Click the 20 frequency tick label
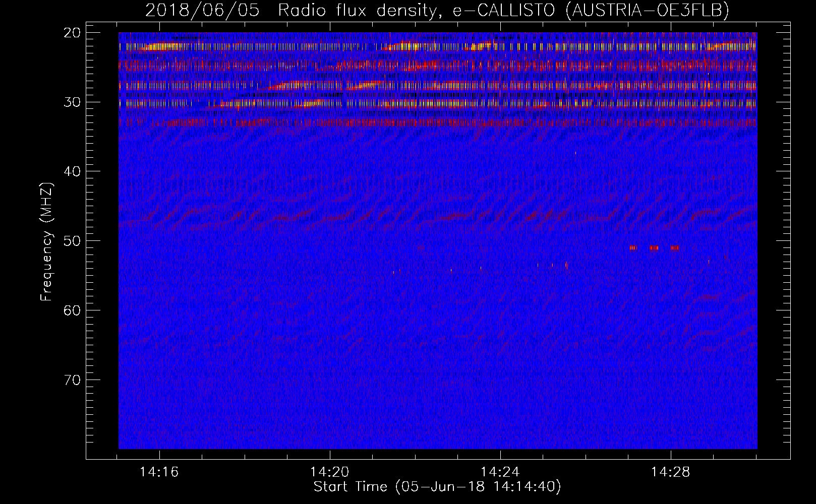The image size is (816, 504). point(73,33)
